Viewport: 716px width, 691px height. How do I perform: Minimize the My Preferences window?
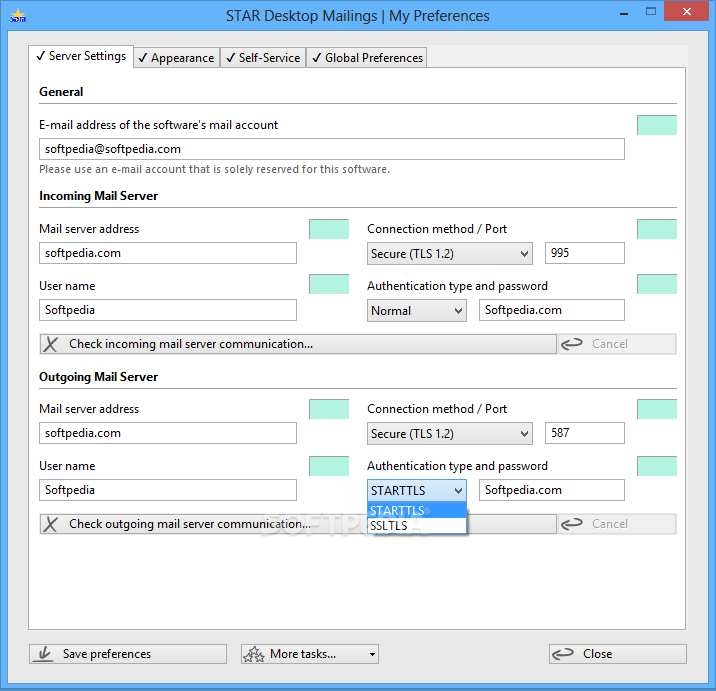pos(624,13)
